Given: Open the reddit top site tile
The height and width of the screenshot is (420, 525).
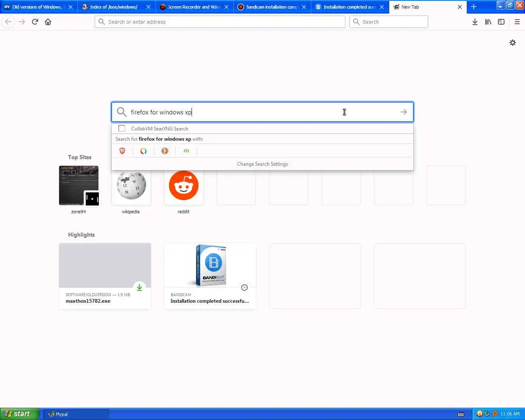Looking at the screenshot, I should tap(184, 189).
